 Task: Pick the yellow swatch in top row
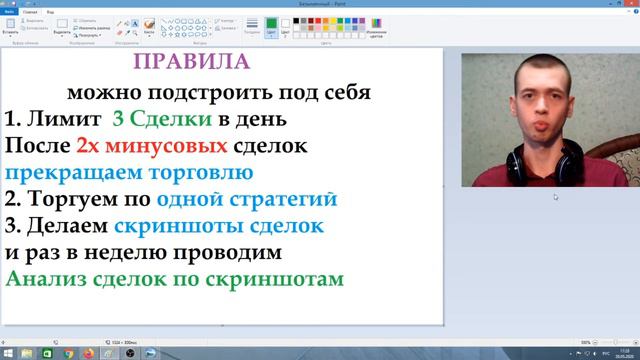(x=333, y=21)
